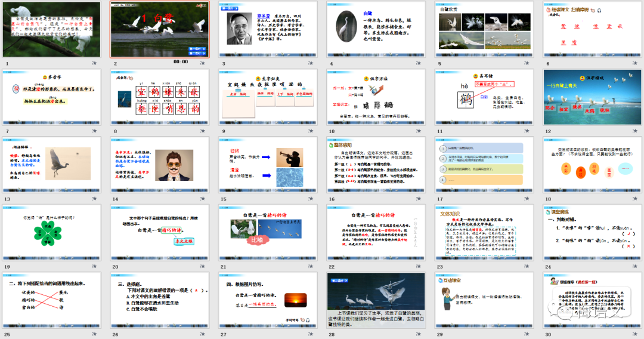The width and height of the screenshot is (644, 339).
Task: Click the animation star icon under slide 23
Action: (527, 266)
